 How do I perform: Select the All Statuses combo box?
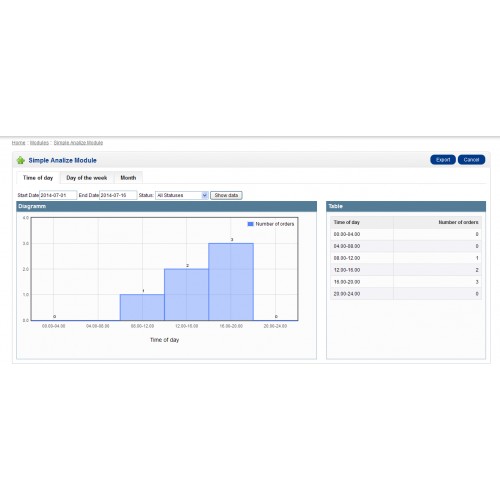(182, 195)
